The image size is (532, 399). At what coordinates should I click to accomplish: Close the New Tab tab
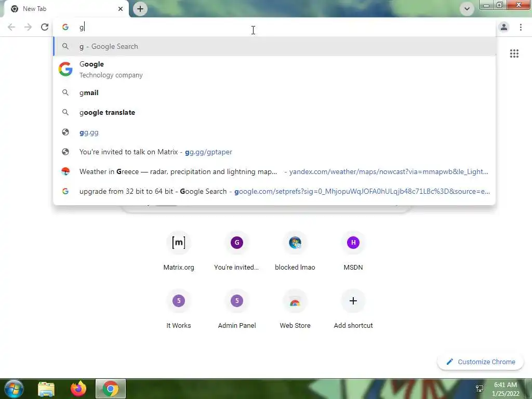[x=121, y=9]
